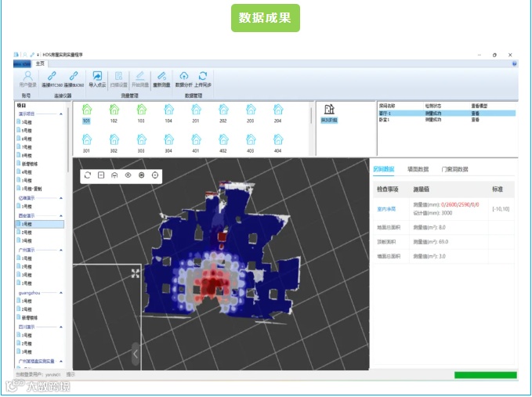Select room 403 house icon

[x=251, y=139]
